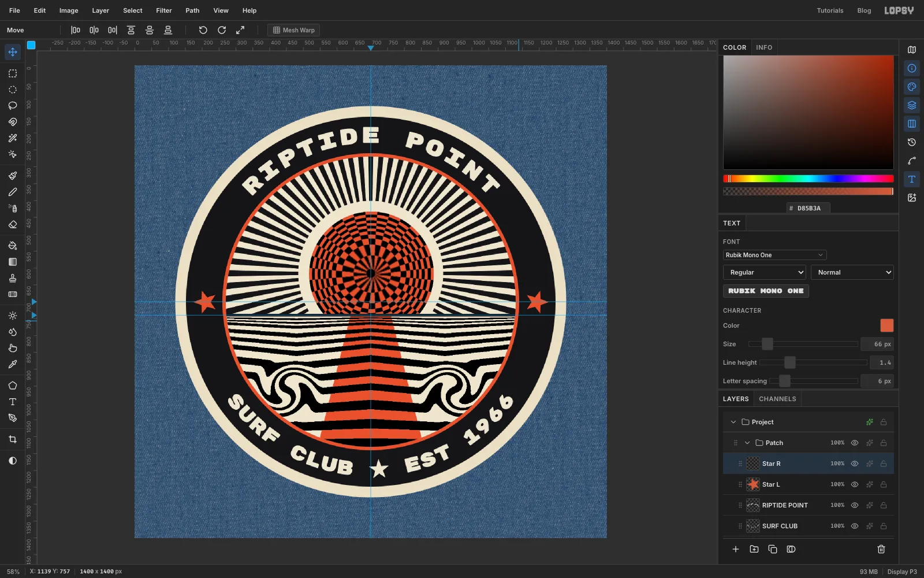Choose the Lasso selection tool
The height and width of the screenshot is (578, 924).
[x=12, y=106]
